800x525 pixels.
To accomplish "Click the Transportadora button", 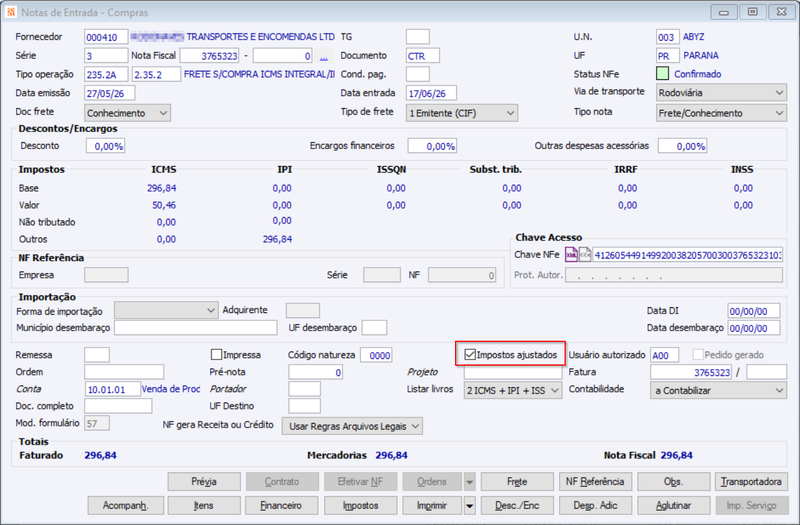I will tap(751, 482).
